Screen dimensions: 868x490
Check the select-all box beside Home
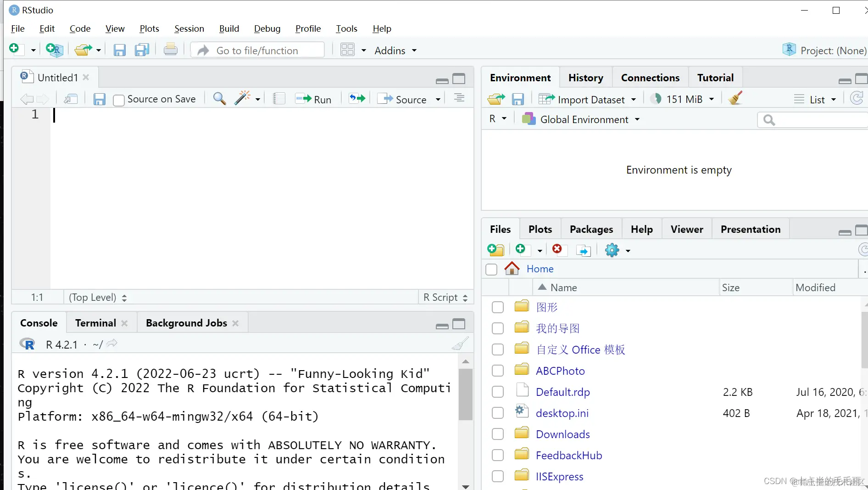point(491,269)
